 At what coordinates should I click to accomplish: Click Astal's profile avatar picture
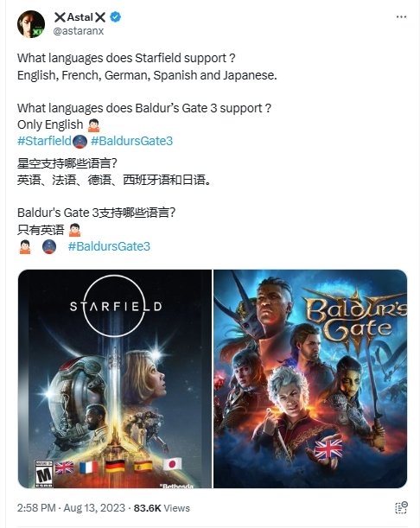pyautogui.click(x=31, y=24)
